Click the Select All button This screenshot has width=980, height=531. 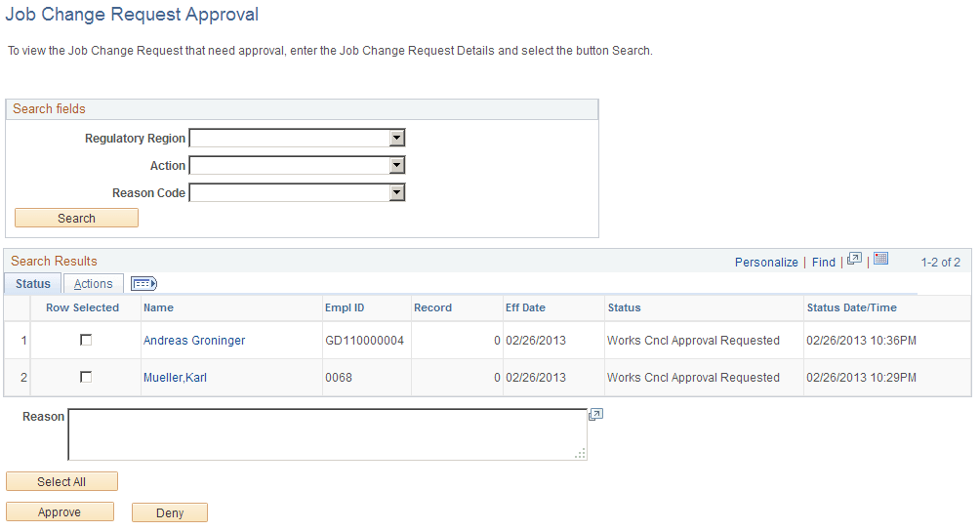point(61,481)
